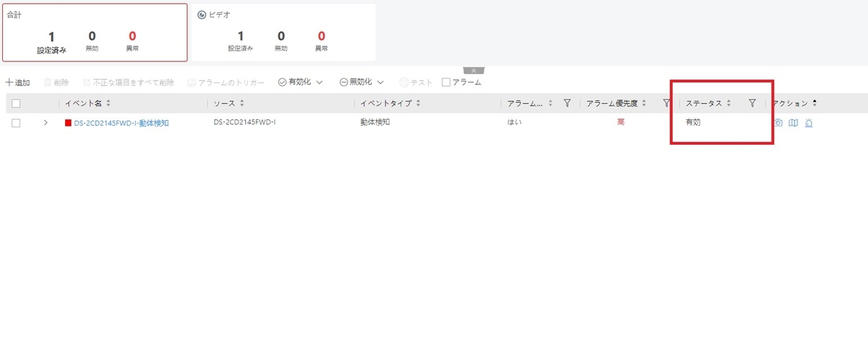Click the アラームのトリガー button
The image size is (868, 350).
[x=226, y=82]
